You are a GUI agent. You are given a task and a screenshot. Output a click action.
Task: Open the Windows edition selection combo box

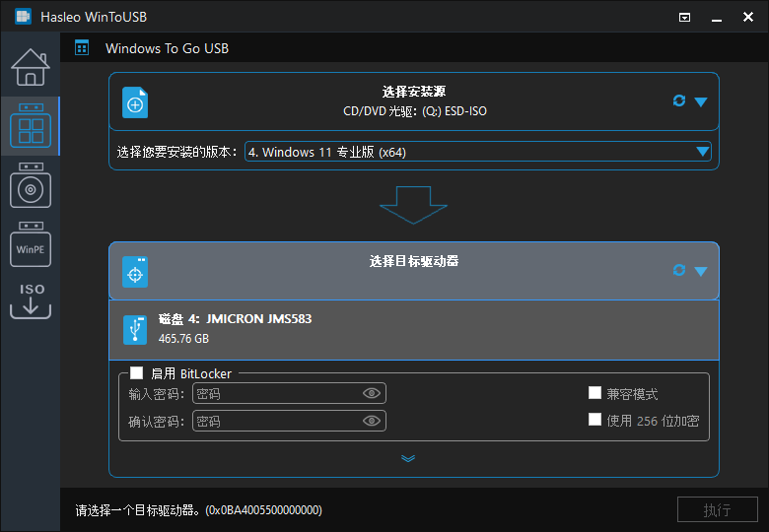click(x=478, y=152)
